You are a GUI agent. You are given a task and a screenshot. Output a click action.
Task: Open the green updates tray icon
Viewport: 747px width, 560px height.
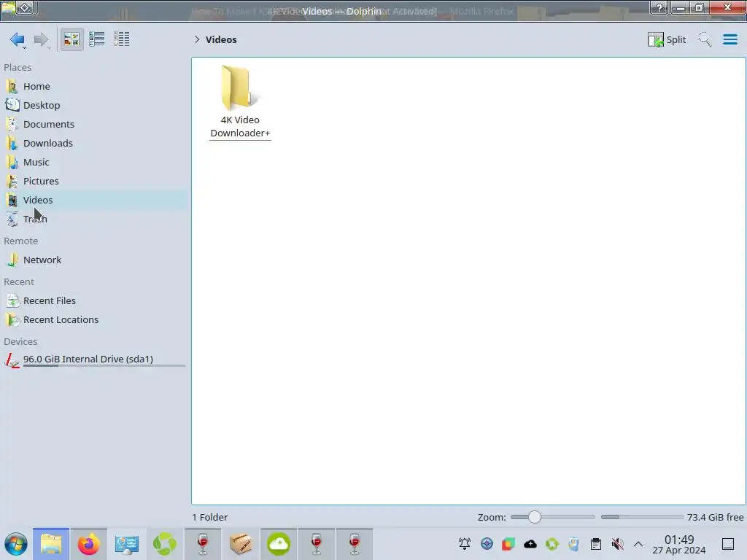click(x=552, y=544)
